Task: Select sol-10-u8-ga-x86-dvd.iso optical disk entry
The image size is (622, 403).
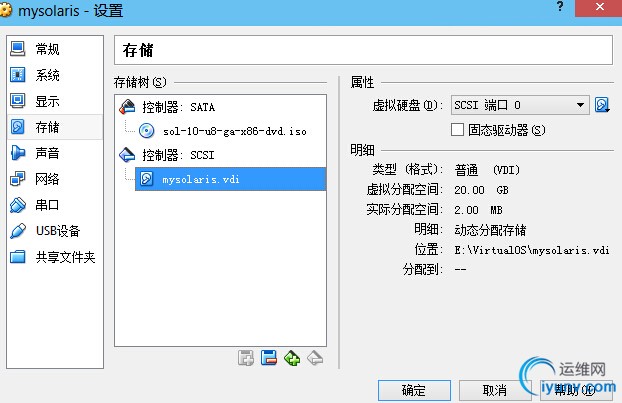Action: point(230,131)
